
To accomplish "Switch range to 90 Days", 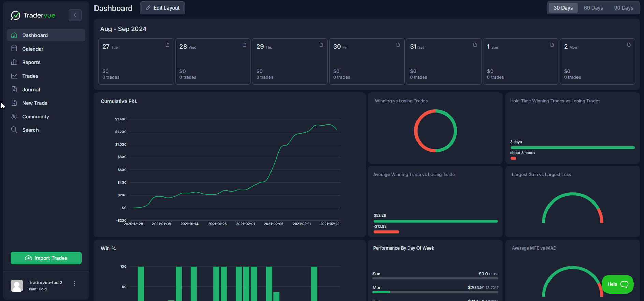I will click(624, 8).
